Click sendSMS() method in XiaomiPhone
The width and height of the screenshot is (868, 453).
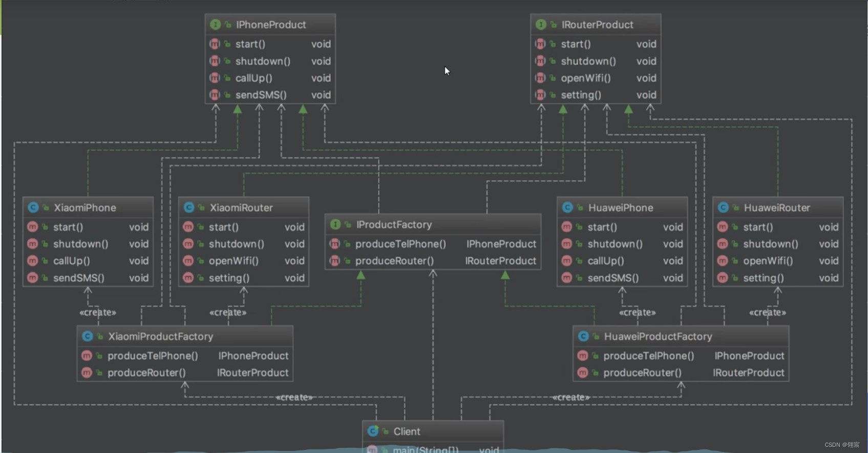[79, 277]
